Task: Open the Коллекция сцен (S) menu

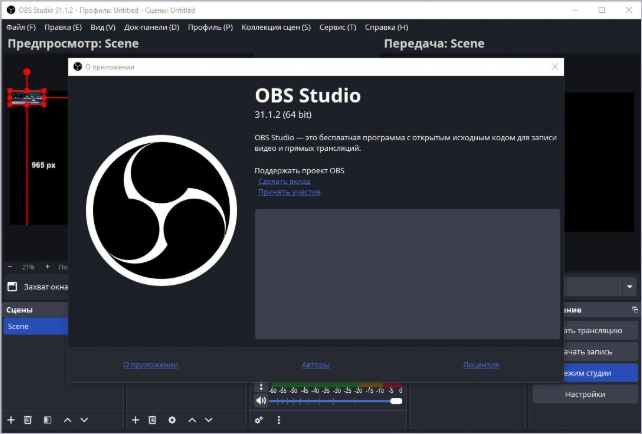Action: point(276,27)
